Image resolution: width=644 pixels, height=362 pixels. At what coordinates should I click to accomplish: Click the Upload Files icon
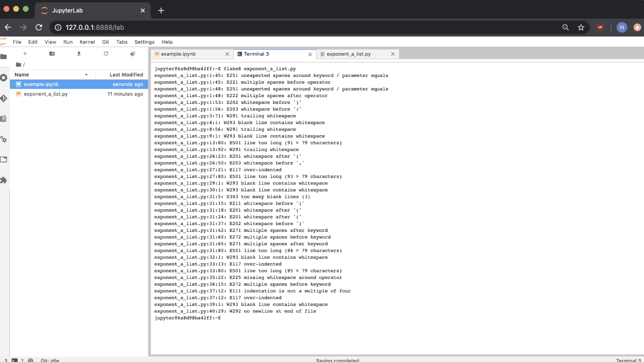(79, 54)
